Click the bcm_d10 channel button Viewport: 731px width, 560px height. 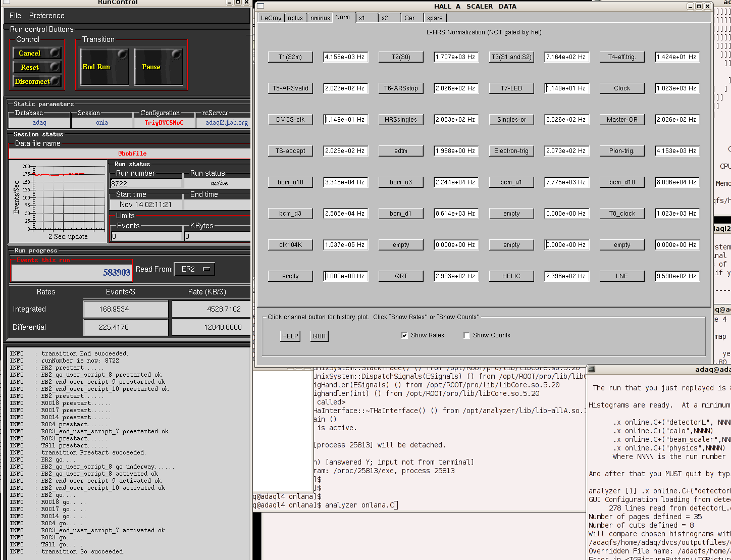622,182
